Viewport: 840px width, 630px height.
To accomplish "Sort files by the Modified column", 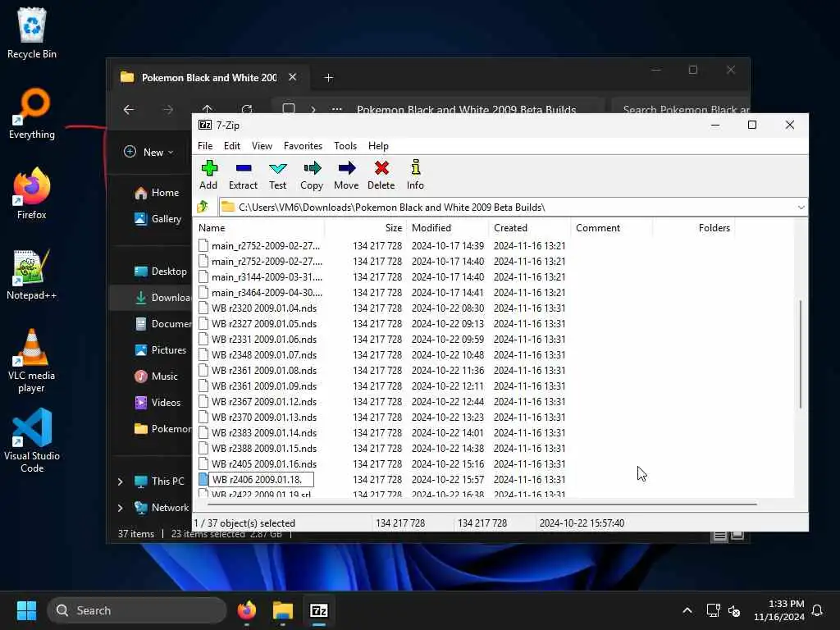I will pos(448,228).
